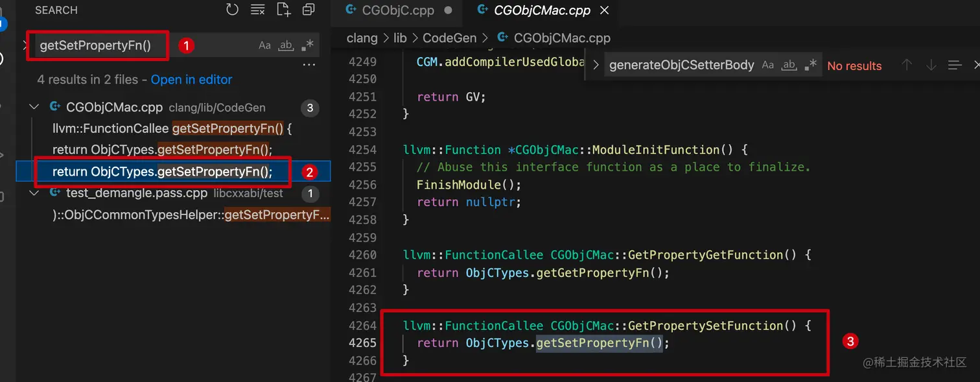Collapse all results in search panel
Image resolution: width=980 pixels, height=382 pixels.
click(x=308, y=9)
